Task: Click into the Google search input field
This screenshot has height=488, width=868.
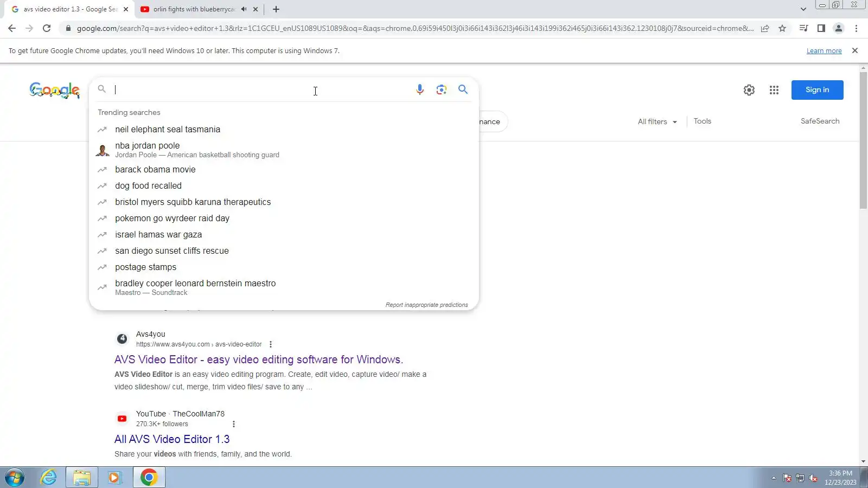Action: pyautogui.click(x=260, y=89)
